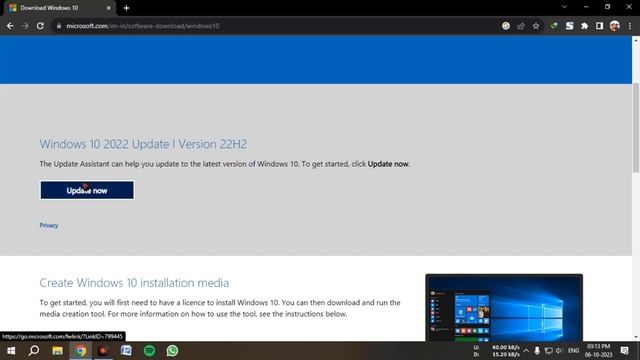Click ENG language indicator
This screenshot has height=360, width=640.
click(573, 351)
